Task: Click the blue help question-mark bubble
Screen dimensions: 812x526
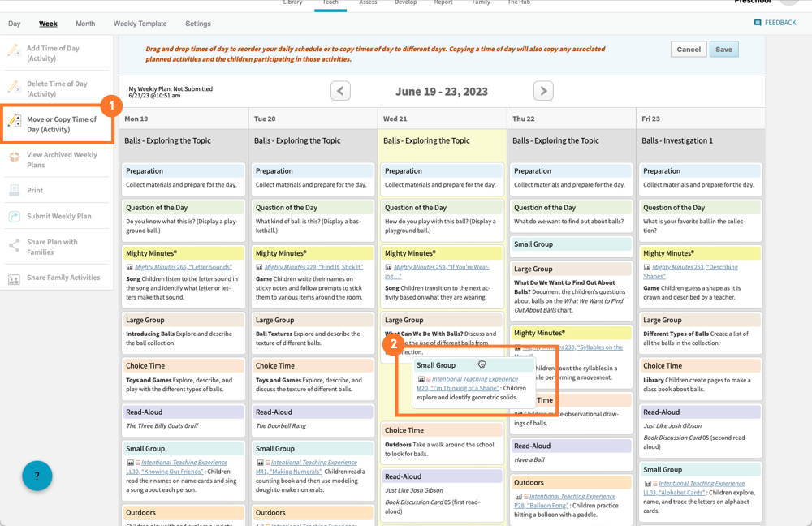Action: point(37,476)
